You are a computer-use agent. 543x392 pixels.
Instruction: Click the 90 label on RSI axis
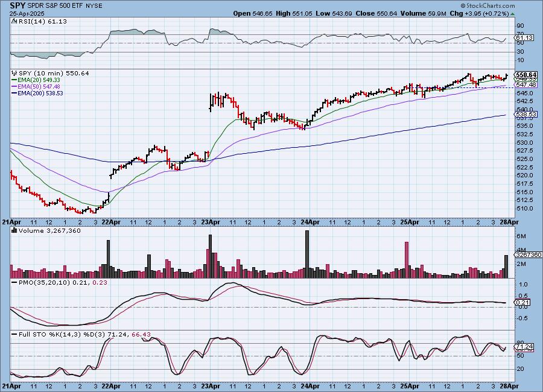(521, 25)
